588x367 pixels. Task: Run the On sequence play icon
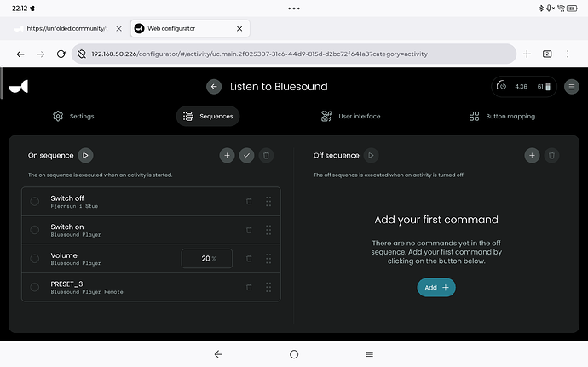coord(85,155)
